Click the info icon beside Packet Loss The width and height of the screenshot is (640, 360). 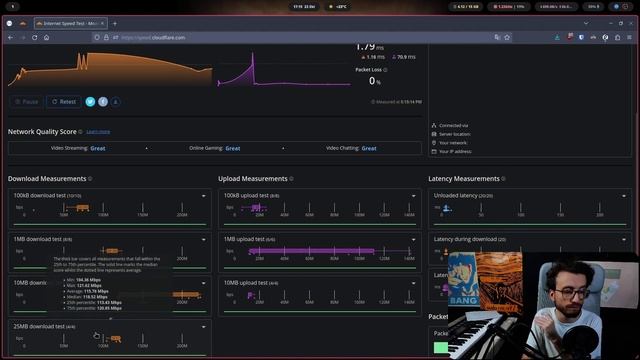pyautogui.click(x=385, y=70)
